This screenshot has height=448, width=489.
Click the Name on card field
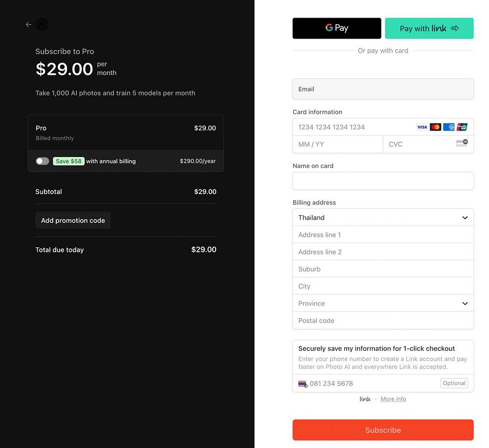(x=383, y=181)
